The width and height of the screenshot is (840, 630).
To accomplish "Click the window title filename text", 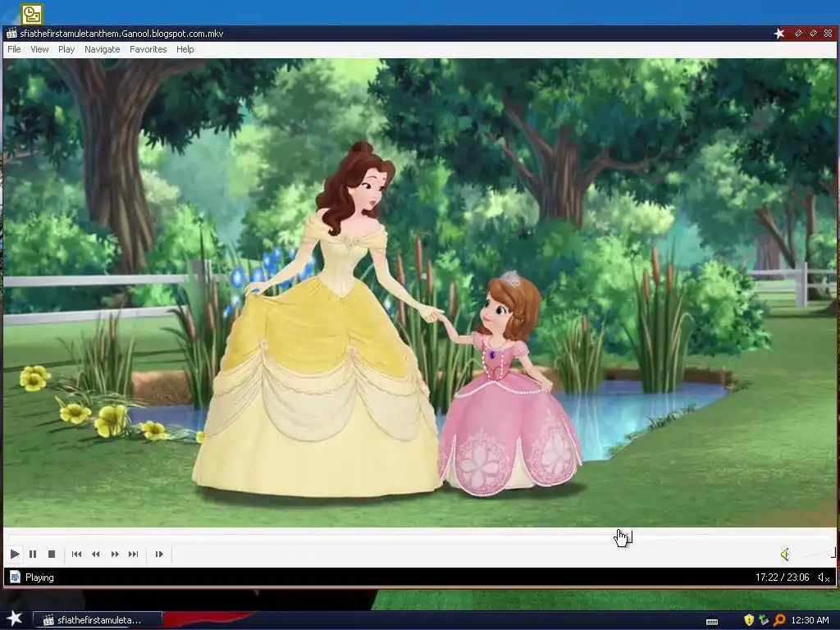I will coord(121,33).
